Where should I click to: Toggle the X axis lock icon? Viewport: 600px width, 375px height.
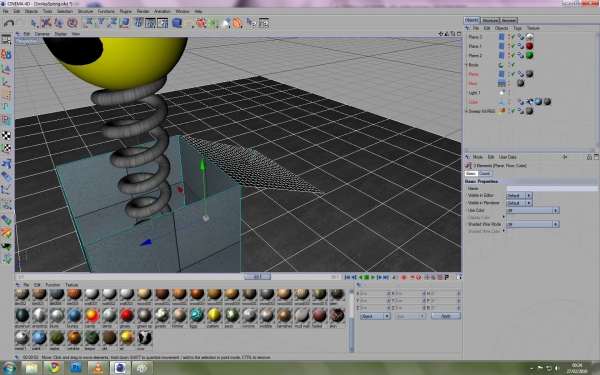pyautogui.click(x=88, y=23)
